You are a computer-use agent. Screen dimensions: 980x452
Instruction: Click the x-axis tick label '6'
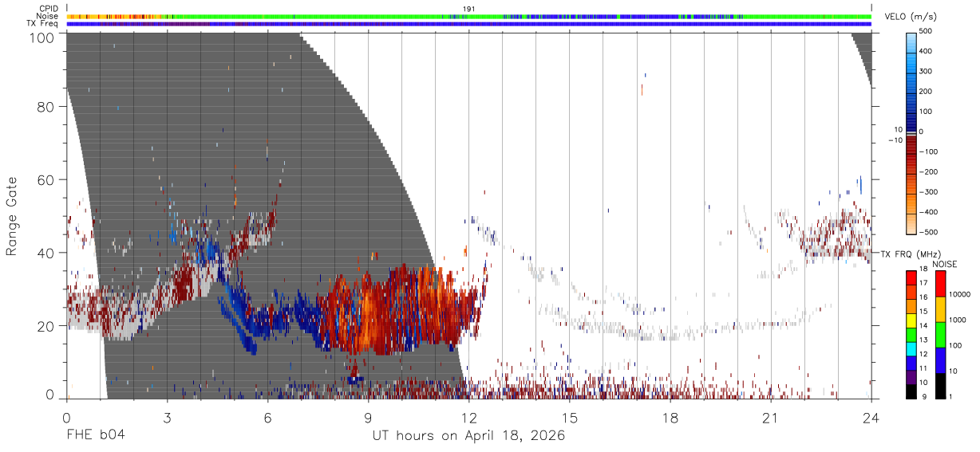coord(267,418)
